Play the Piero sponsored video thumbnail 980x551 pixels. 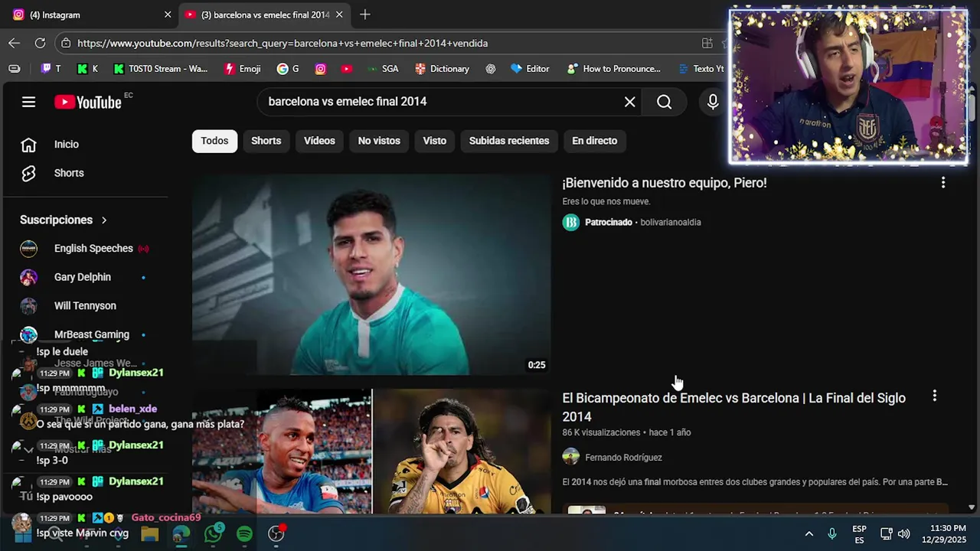[371, 275]
